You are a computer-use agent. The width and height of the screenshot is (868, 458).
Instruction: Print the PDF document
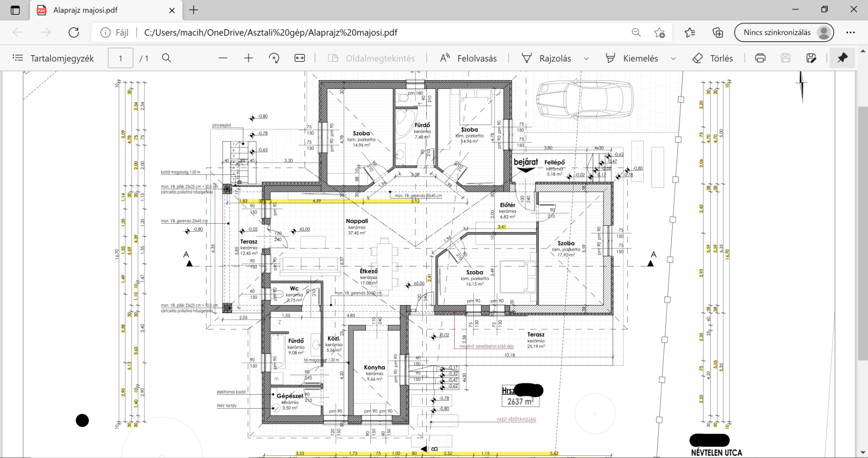pos(760,58)
